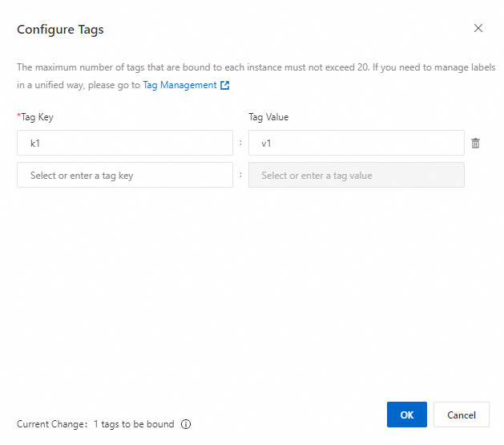
Task: Expand the empty 'Select or enter a tag key' box
Action: 124,175
